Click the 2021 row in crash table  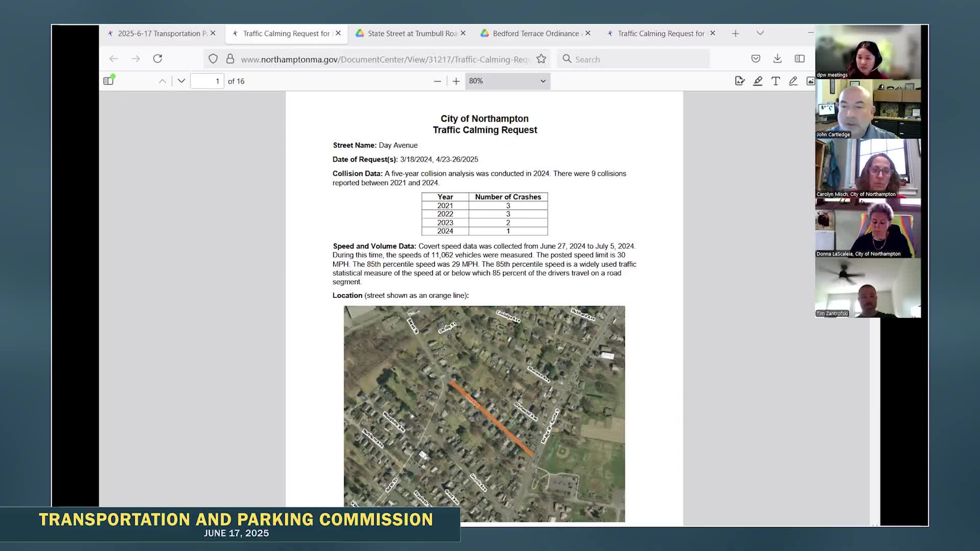point(484,206)
